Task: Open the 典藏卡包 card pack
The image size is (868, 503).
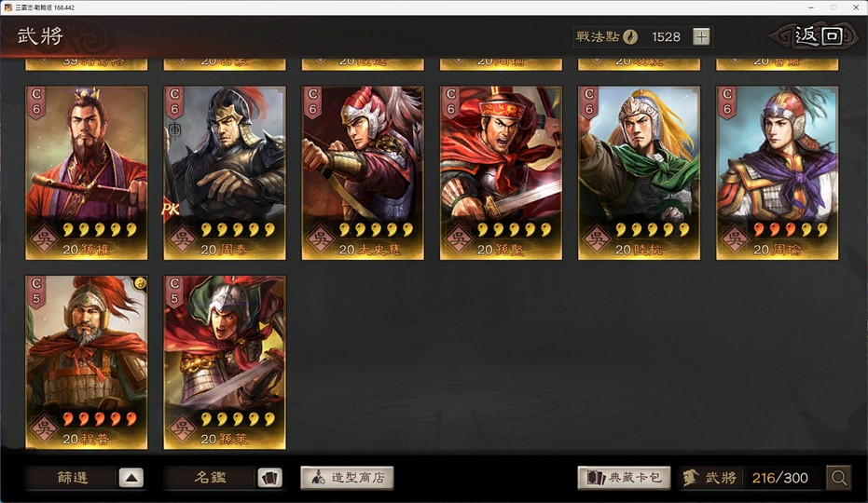Action: pyautogui.click(x=624, y=478)
